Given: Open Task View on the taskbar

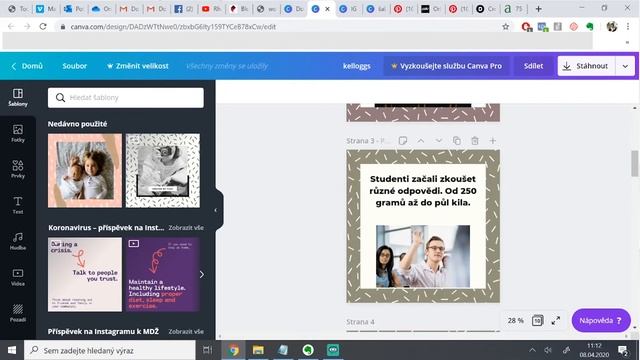Looking at the screenshot, I should (x=208, y=350).
